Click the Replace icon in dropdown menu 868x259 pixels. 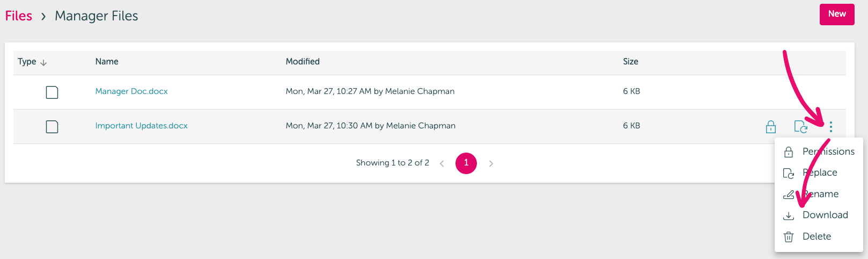click(x=789, y=173)
